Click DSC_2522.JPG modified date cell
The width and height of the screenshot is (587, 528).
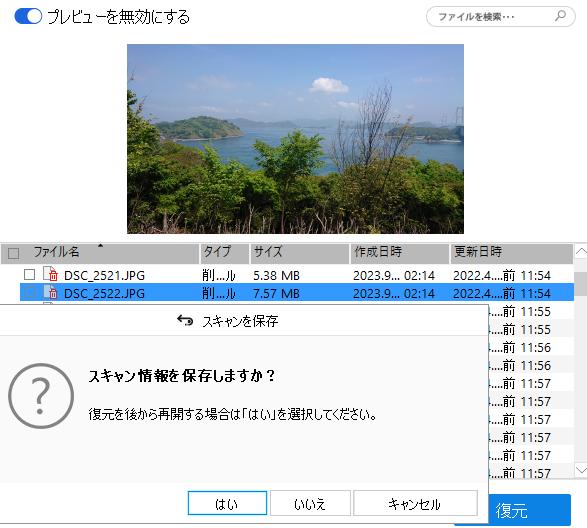pyautogui.click(x=502, y=294)
